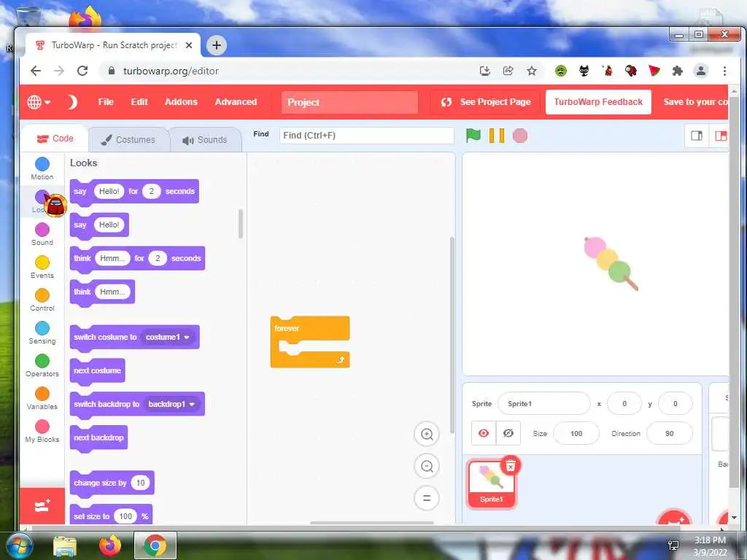
Task: Click the Install app icon in address bar
Action: coord(485,71)
